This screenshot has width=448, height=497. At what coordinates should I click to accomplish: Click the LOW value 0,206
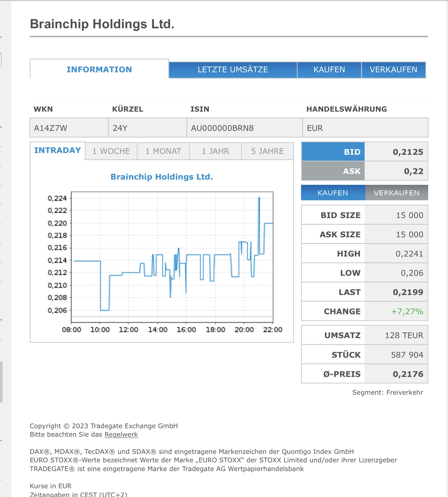412,273
